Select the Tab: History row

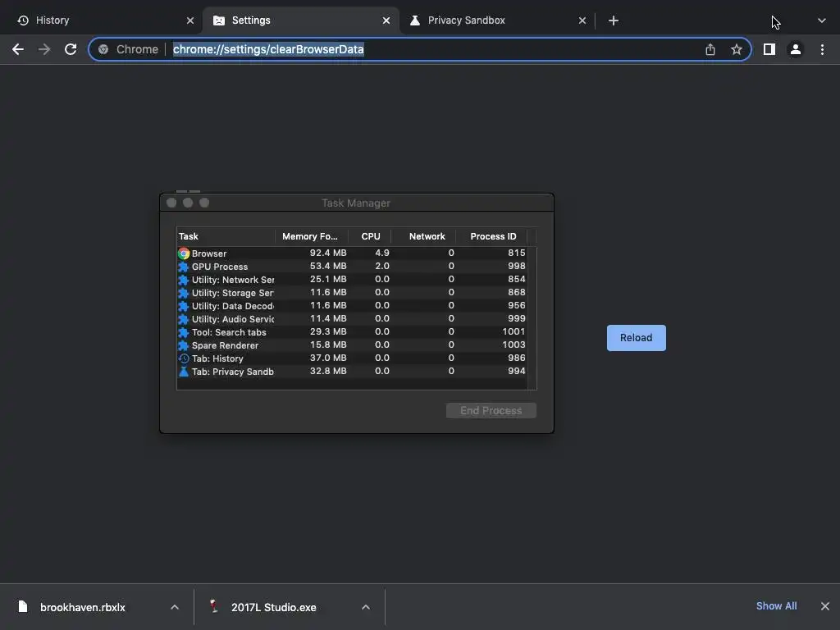click(x=352, y=358)
